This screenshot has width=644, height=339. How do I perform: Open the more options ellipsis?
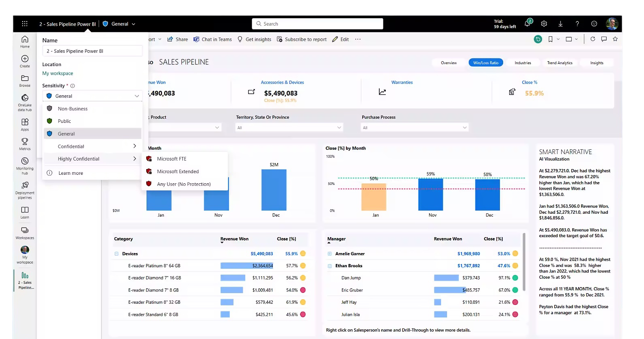(x=358, y=39)
